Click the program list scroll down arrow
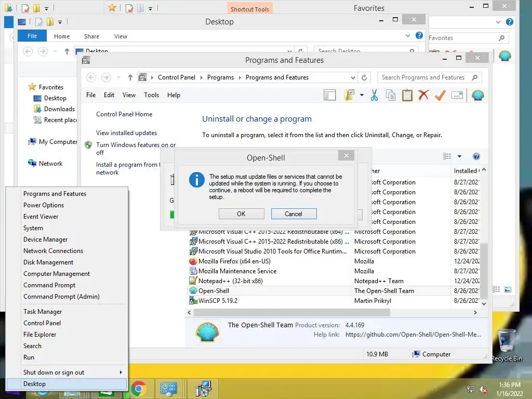This screenshot has width=532, height=399. 484,304
